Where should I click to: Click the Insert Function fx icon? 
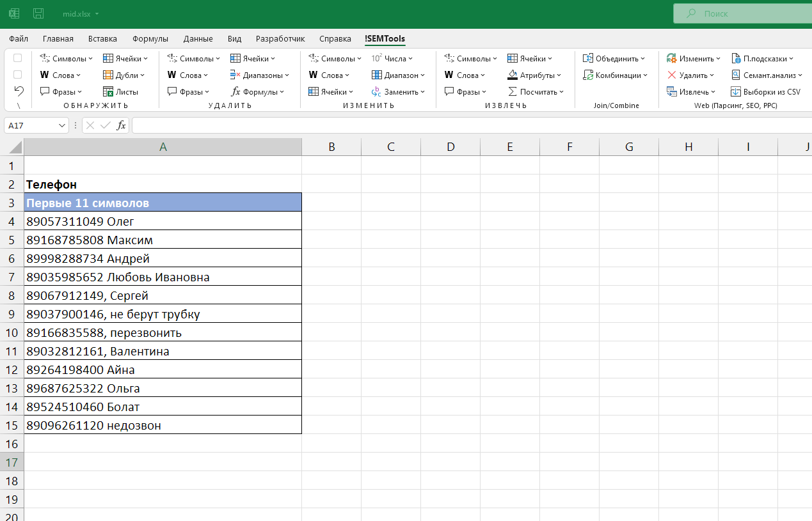(x=121, y=125)
